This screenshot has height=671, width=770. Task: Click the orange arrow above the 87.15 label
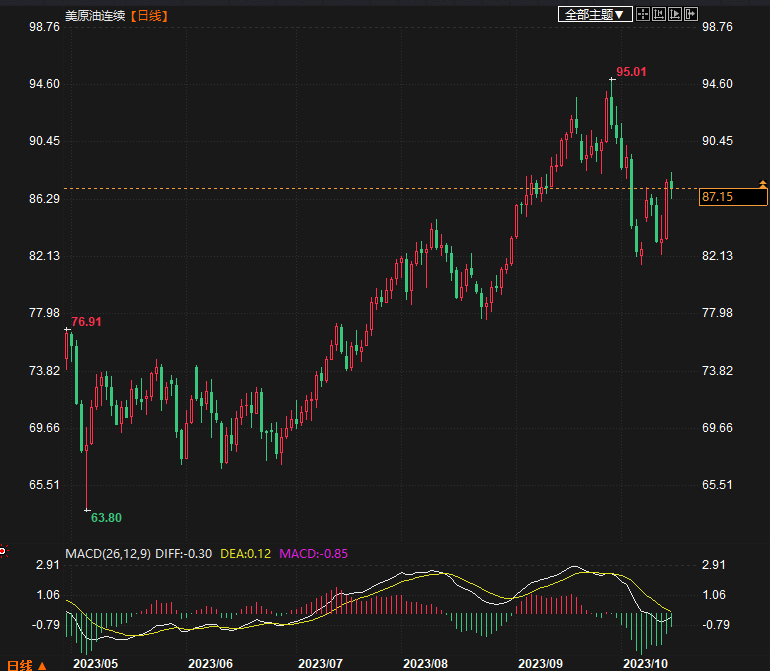(763, 184)
